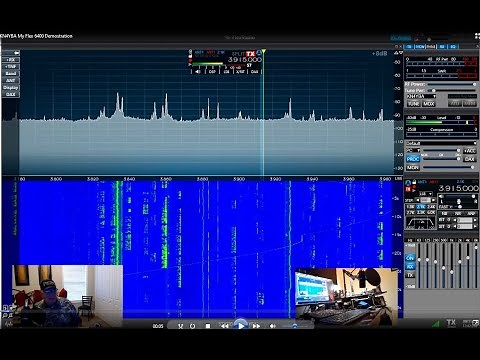Click the 8k equalizer slider
Viewport: 480px width, 360px height.
coord(476,266)
